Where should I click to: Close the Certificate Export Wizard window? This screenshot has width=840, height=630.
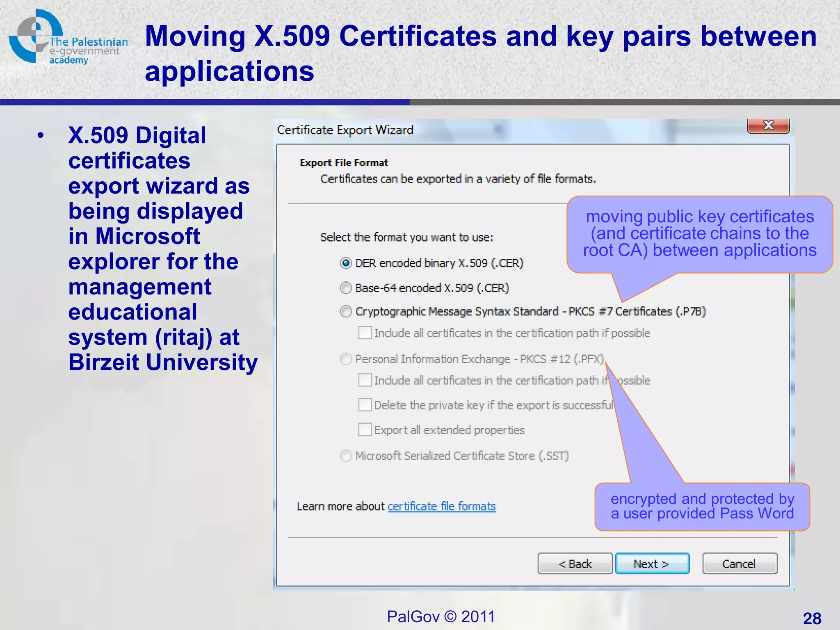coord(768,126)
